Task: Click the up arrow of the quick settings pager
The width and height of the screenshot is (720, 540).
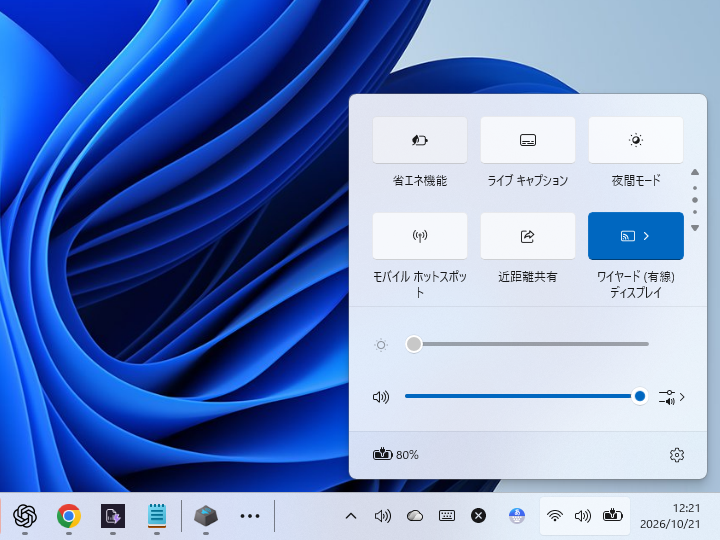Action: click(x=695, y=172)
